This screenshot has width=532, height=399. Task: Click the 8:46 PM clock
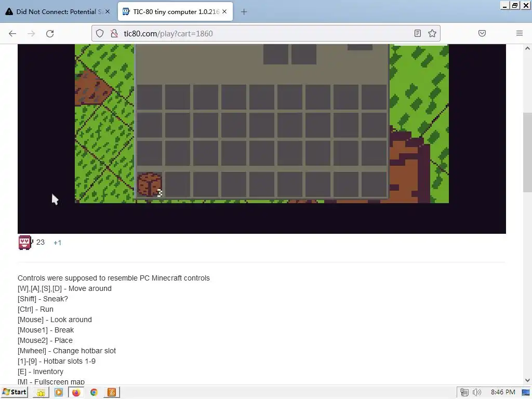503,392
